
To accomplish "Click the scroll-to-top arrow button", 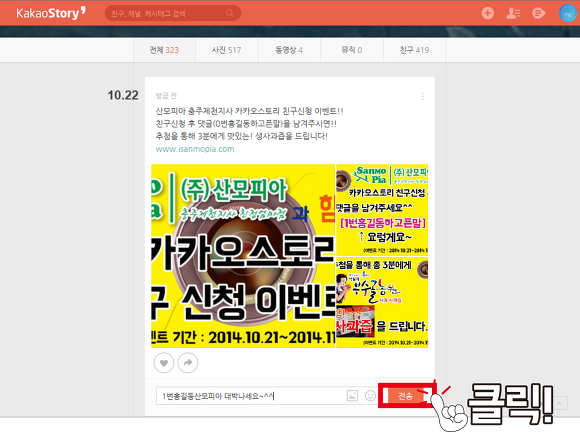I will pos(559,403).
